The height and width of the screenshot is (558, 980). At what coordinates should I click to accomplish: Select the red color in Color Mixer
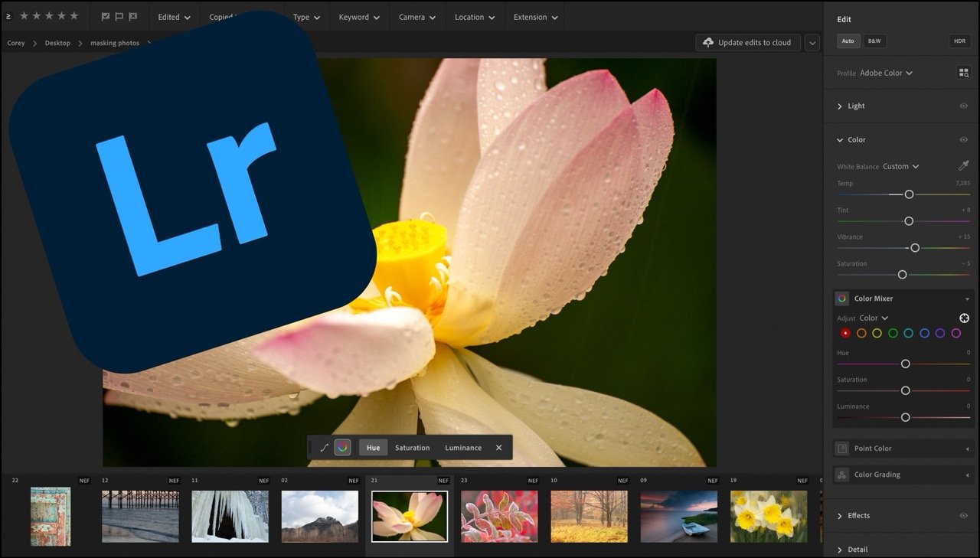[845, 333]
